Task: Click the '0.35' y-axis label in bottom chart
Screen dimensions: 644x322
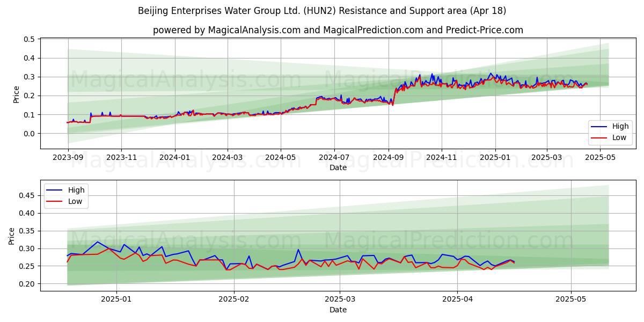Action: point(27,231)
